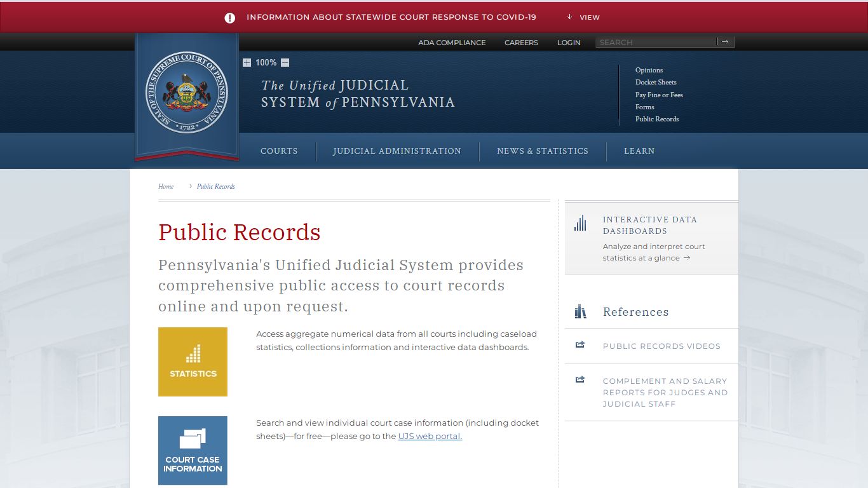Image resolution: width=868 pixels, height=488 pixels.
Task: Increase text size with the plus icon
Action: coord(247,62)
